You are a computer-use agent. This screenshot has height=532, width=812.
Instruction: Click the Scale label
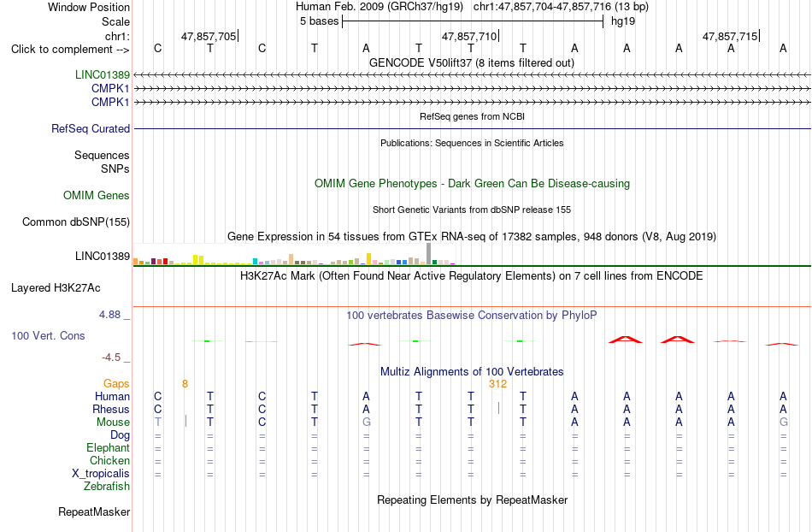115,21
